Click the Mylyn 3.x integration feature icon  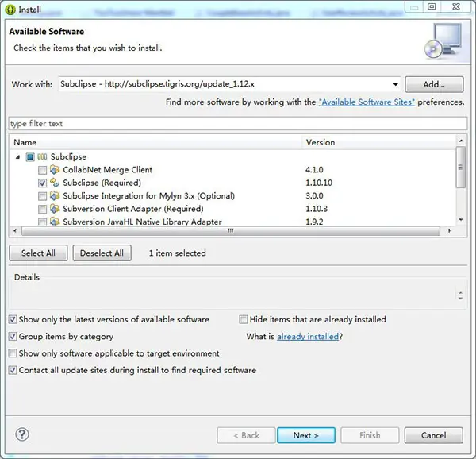pyautogui.click(x=55, y=195)
